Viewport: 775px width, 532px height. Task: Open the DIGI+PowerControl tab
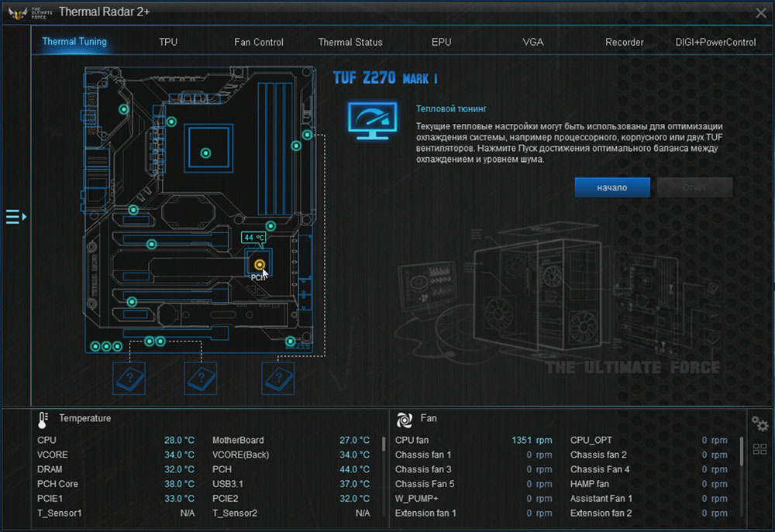[x=715, y=42]
